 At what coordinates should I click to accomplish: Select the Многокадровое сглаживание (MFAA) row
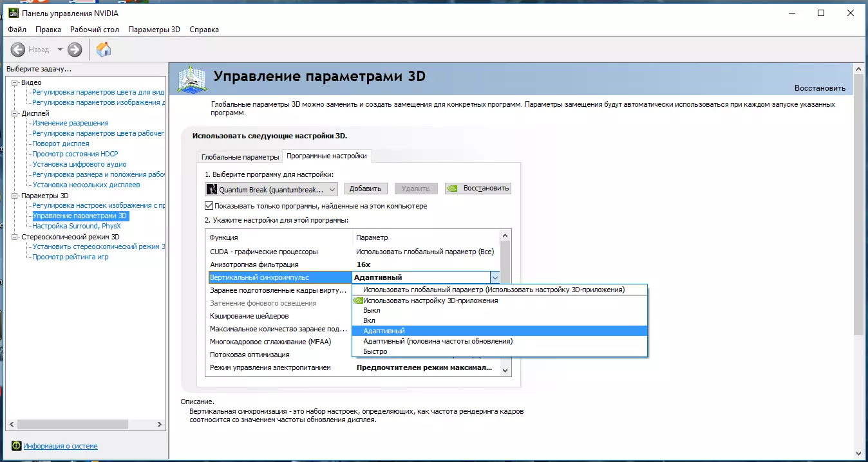279,342
